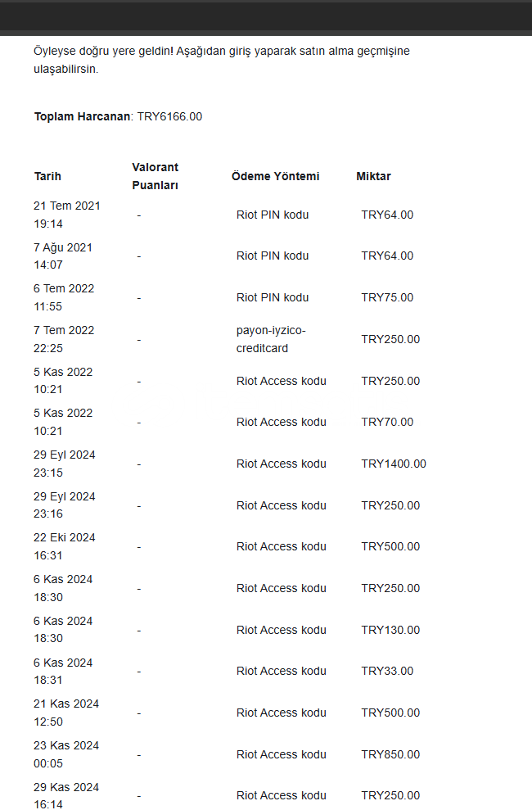The height and width of the screenshot is (810, 532).
Task: Click the payon-iyzico-creditcard payment method
Action: [x=271, y=339]
